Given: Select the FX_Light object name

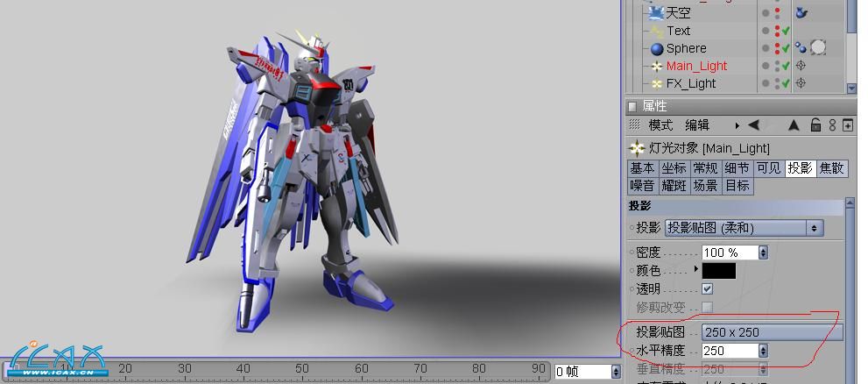Looking at the screenshot, I should click(691, 83).
